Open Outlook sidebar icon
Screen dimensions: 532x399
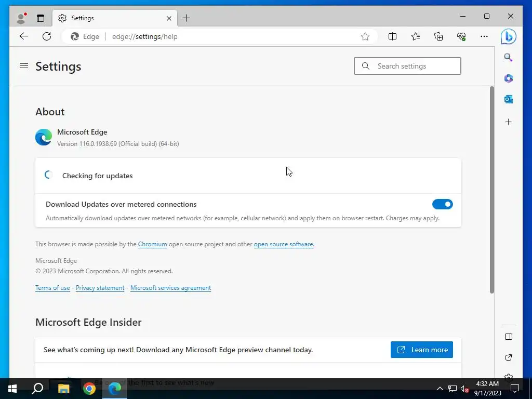coord(508,99)
